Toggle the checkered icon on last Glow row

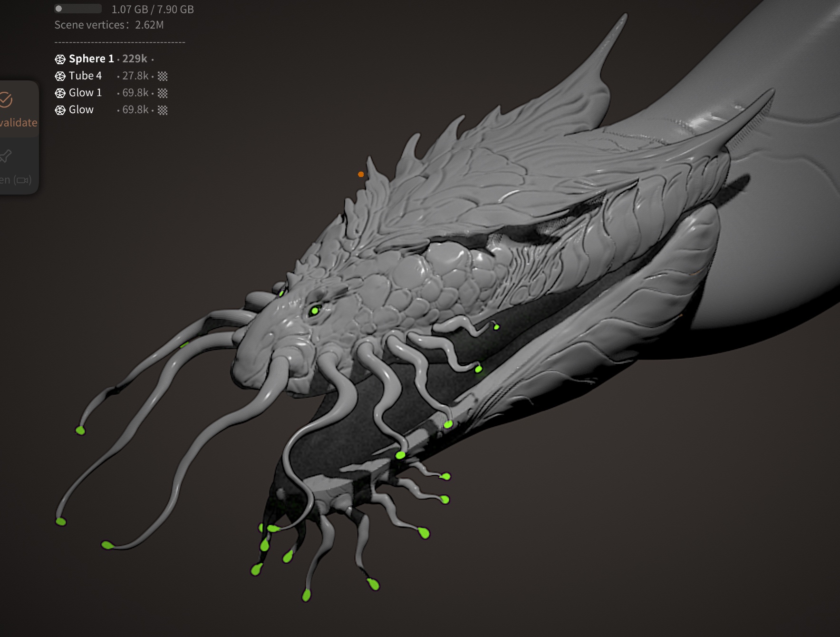163,110
